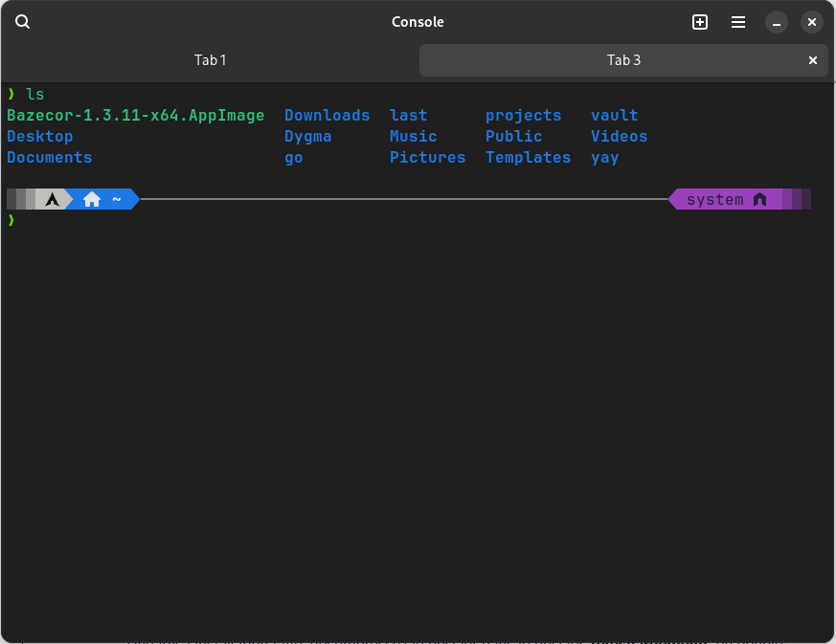The height and width of the screenshot is (644, 836).
Task: Click the Downloads directory name
Action: (327, 115)
